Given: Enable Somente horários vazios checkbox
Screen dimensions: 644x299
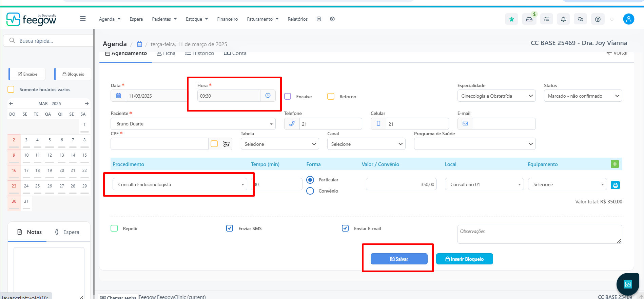Looking at the screenshot, I should (11, 89).
